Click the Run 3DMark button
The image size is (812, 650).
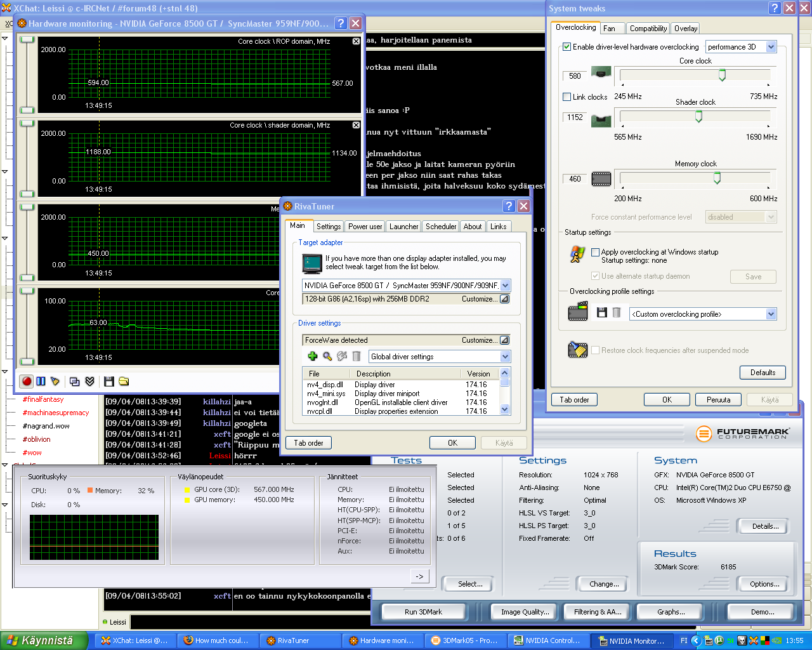coord(423,612)
